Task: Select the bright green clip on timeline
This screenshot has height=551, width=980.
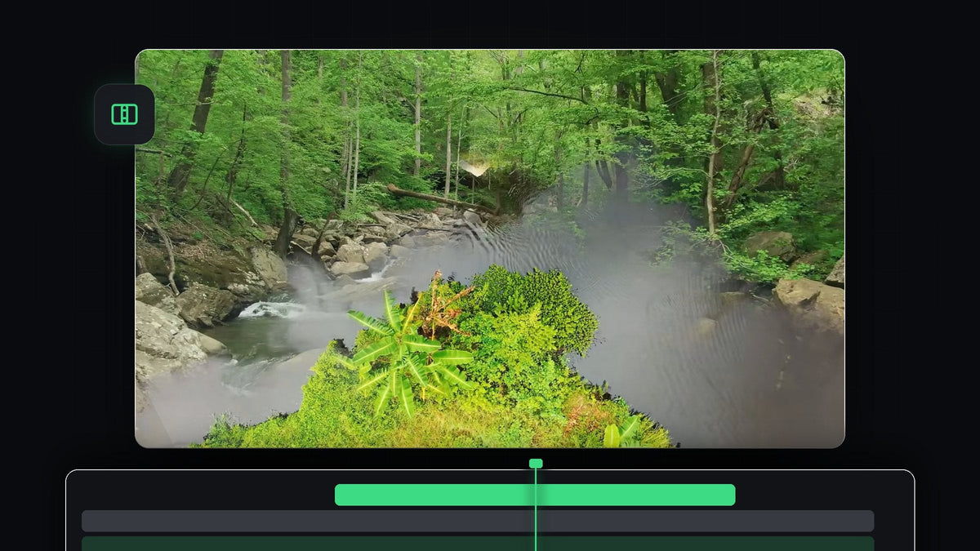Action: click(x=535, y=495)
